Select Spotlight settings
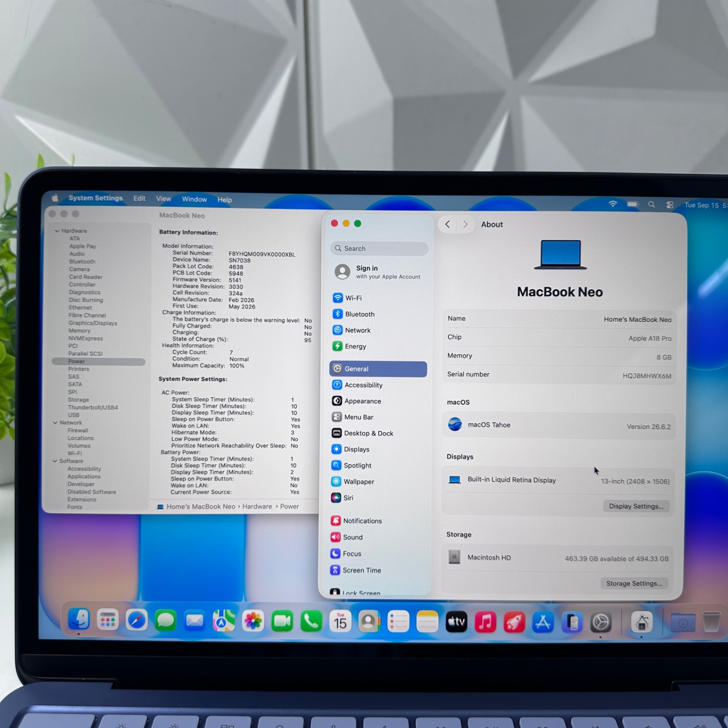The width and height of the screenshot is (728, 728). click(x=351, y=465)
